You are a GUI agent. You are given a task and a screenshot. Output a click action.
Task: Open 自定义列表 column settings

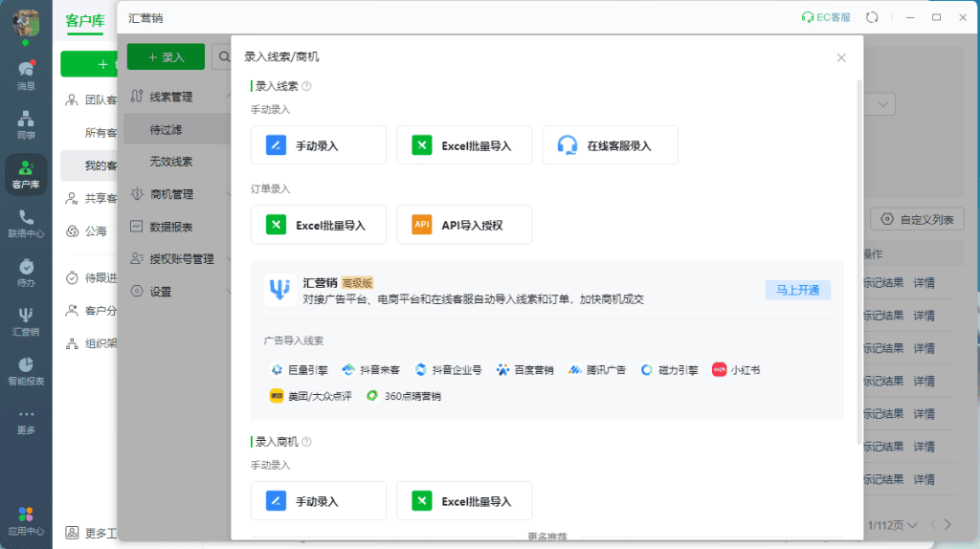(x=916, y=219)
